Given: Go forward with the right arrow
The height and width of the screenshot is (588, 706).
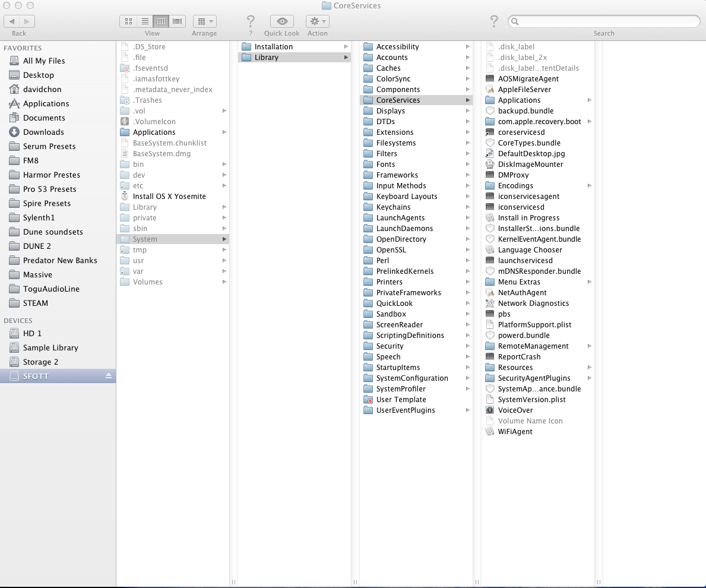Looking at the screenshot, I should pyautogui.click(x=27, y=21).
